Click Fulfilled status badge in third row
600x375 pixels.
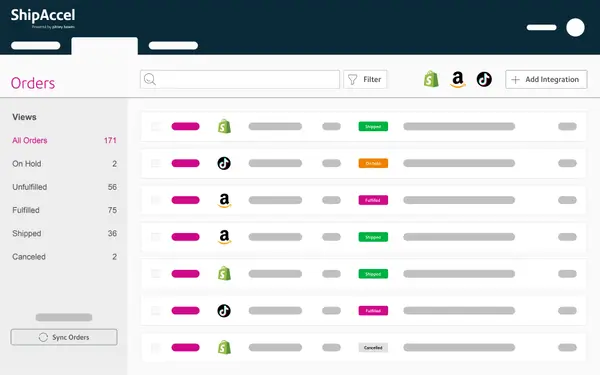pos(373,200)
